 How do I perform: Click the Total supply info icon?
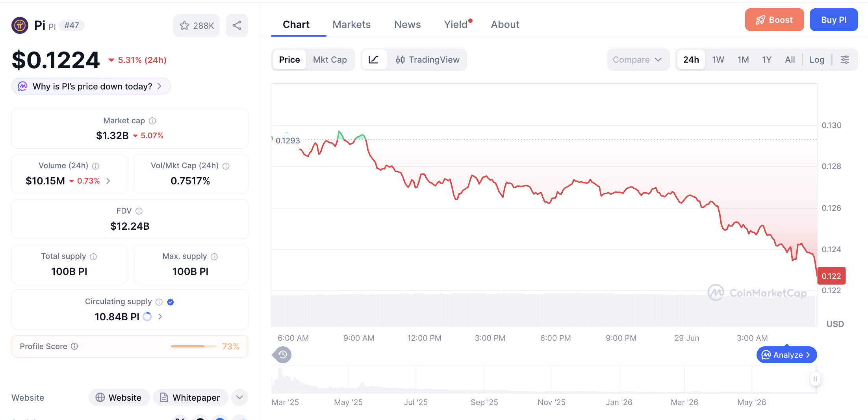coord(93,256)
